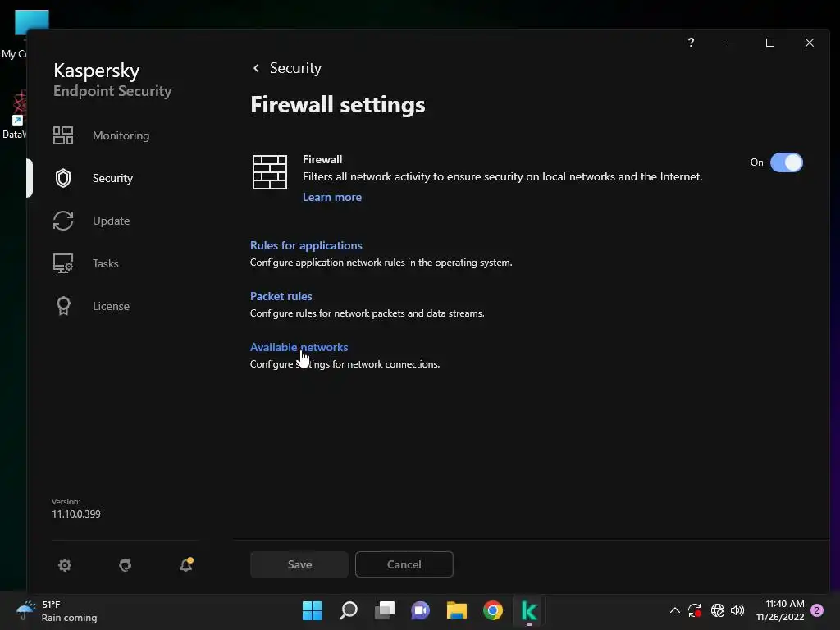Screen dimensions: 840x630
Task: Click the Update circular arrows icon
Action: point(63,221)
